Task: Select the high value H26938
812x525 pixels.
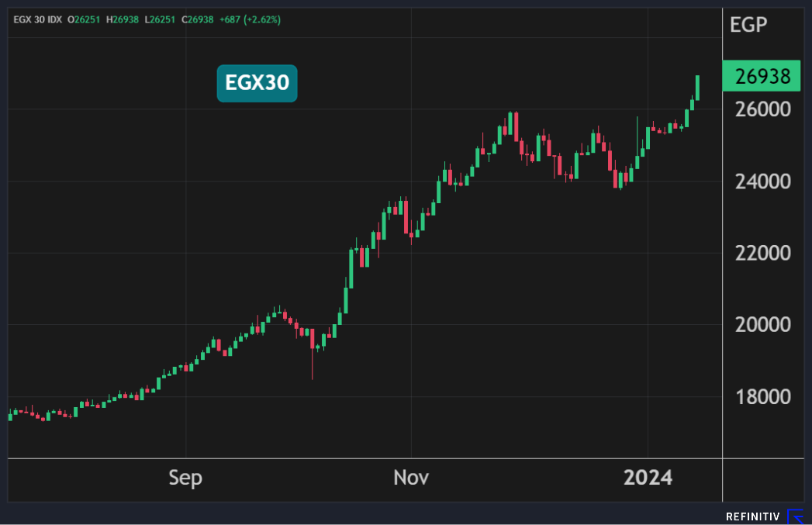Action: (x=124, y=19)
